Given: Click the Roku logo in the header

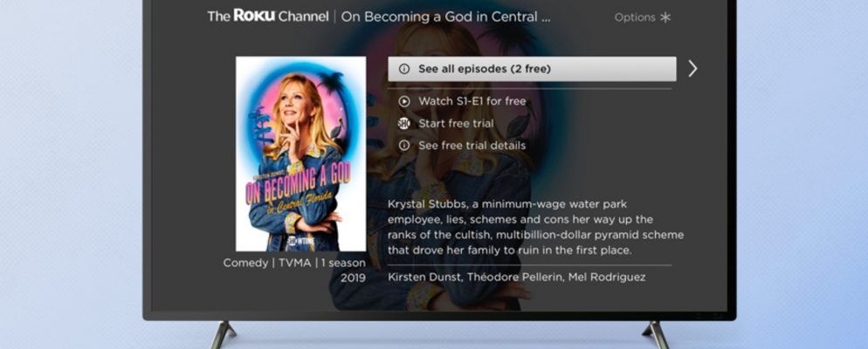Looking at the screenshot, I should (254, 16).
